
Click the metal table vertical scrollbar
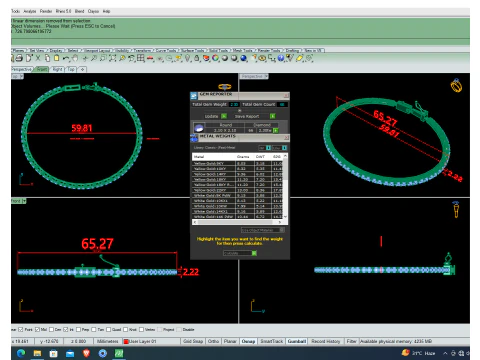pyautogui.click(x=285, y=187)
